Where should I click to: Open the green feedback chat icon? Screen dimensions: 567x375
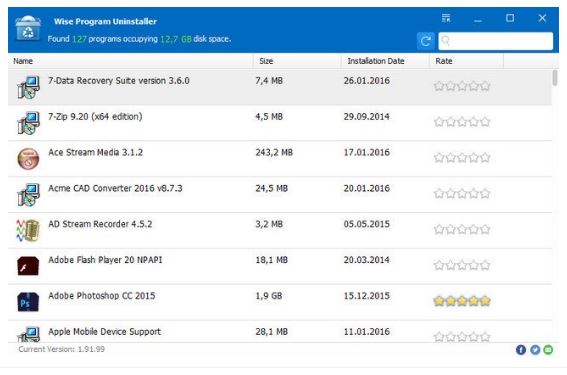[x=548, y=350]
